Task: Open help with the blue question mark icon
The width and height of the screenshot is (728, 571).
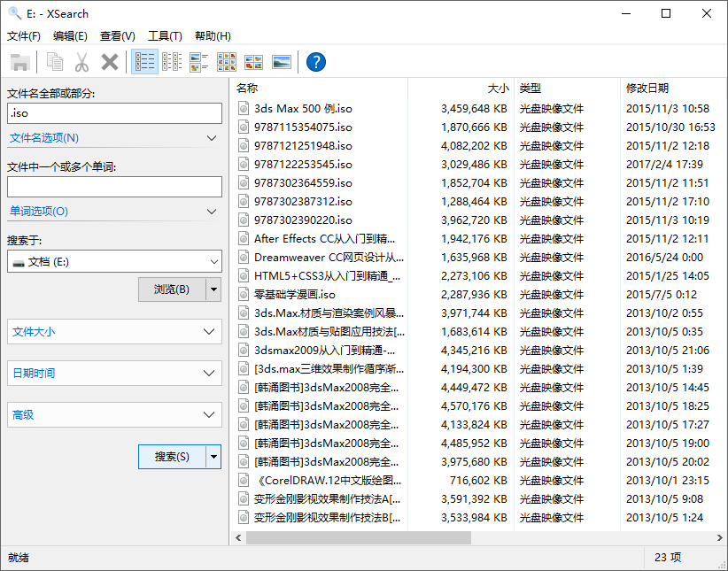Action: [315, 62]
